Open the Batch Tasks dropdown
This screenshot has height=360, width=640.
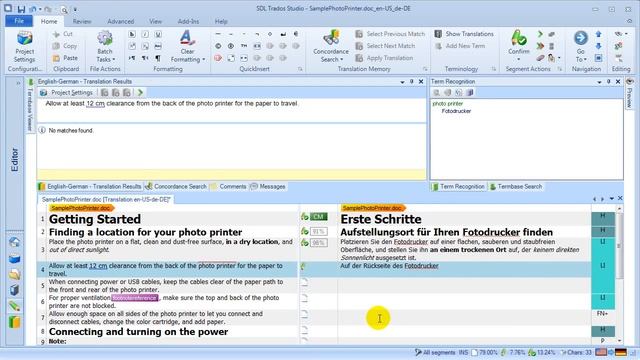pos(105,47)
